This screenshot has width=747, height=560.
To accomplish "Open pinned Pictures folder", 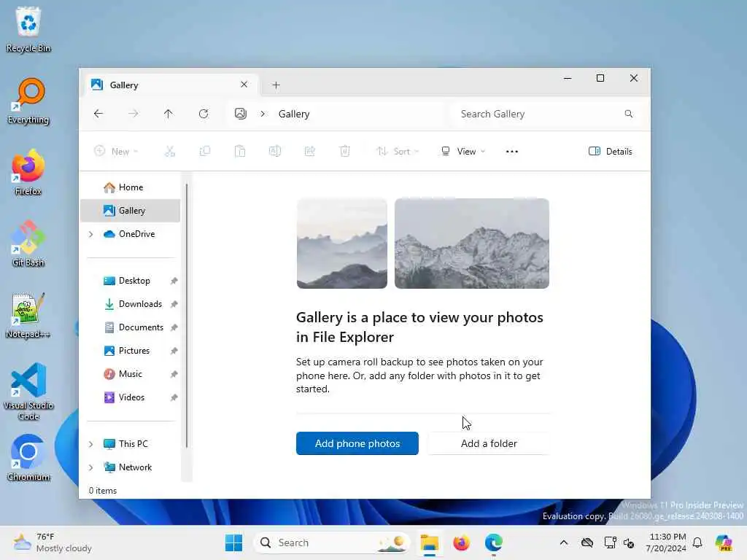I will tap(130, 351).
